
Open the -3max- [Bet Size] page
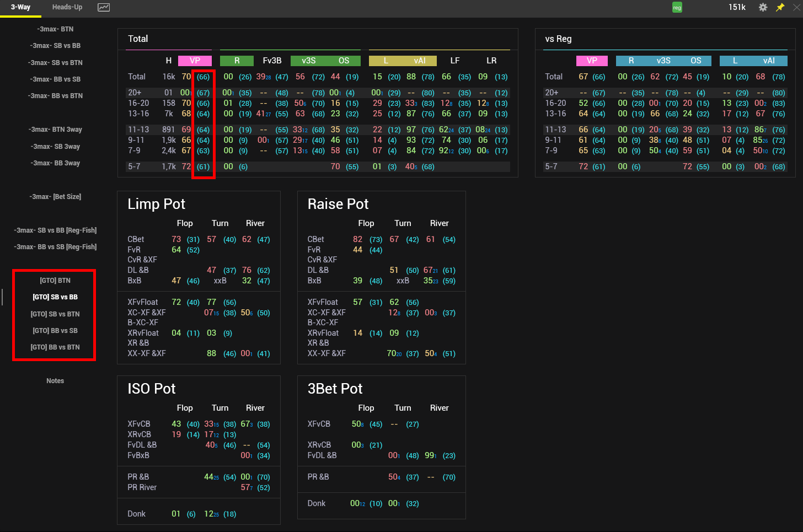click(55, 197)
